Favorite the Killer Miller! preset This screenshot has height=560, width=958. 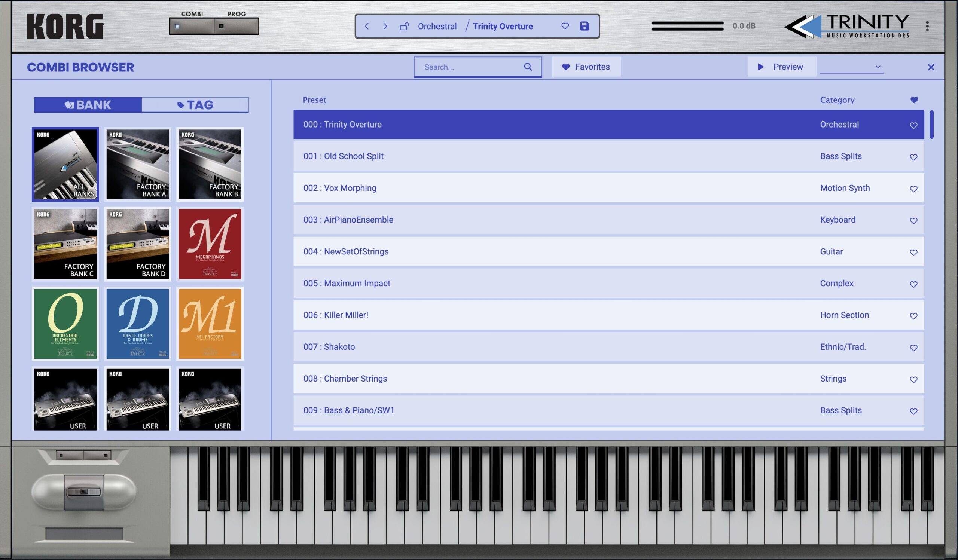(913, 316)
